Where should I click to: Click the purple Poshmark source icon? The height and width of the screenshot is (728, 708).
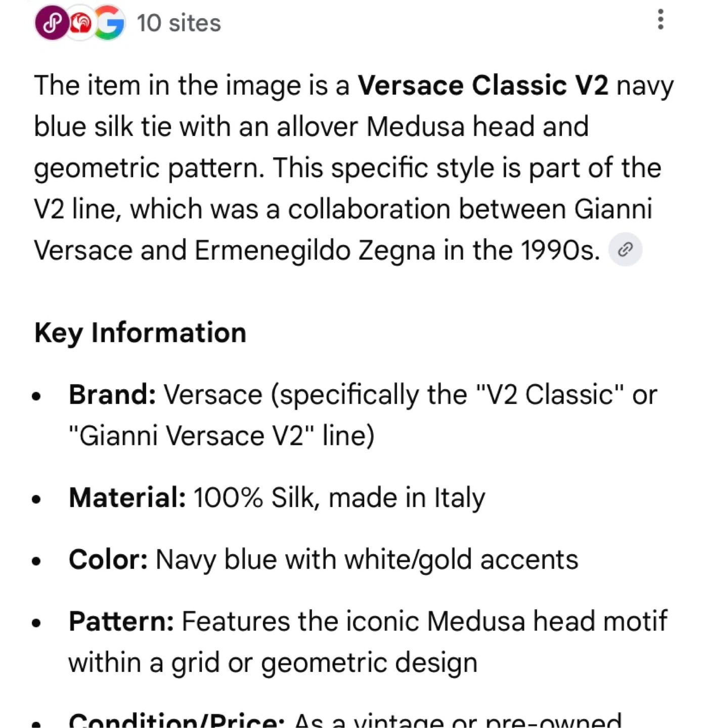51,23
